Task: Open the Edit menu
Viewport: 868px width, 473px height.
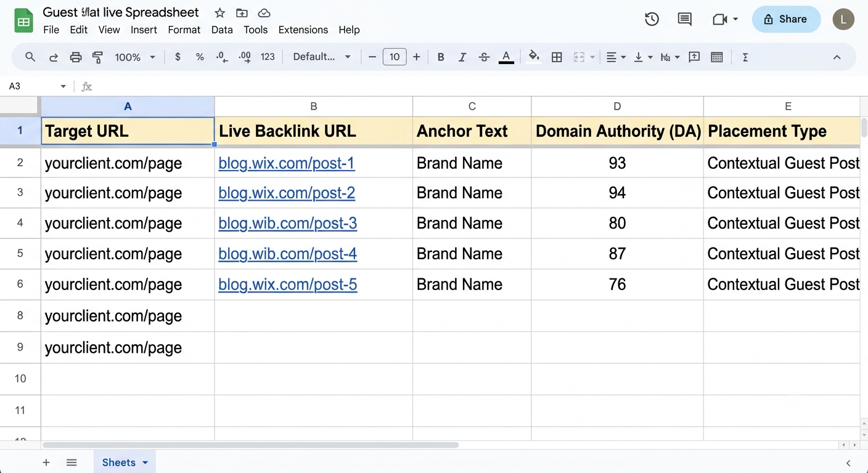Action: [x=78, y=30]
